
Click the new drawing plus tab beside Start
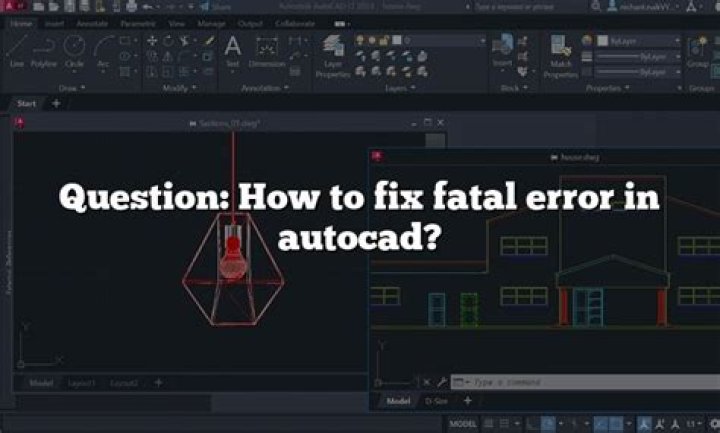pyautogui.click(x=56, y=104)
